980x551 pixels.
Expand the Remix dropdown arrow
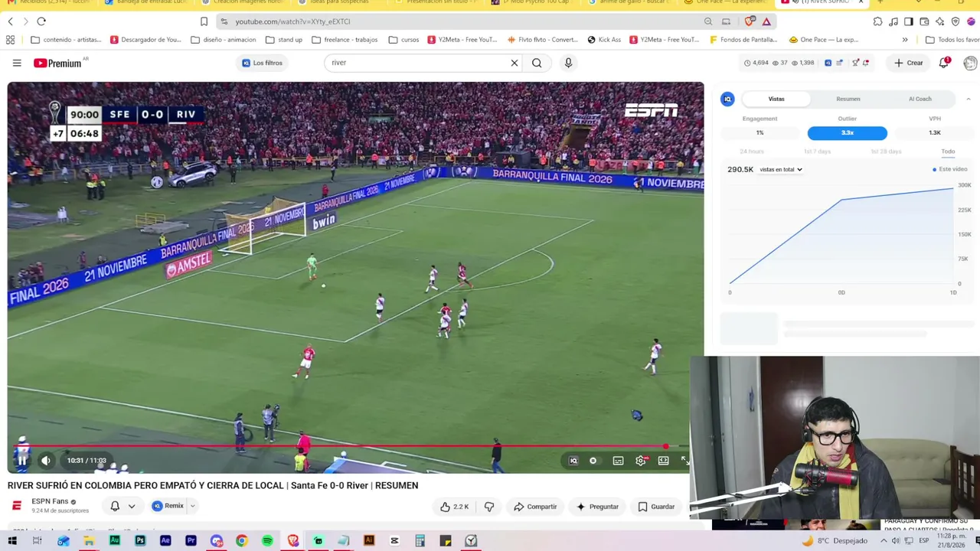pos(192,506)
